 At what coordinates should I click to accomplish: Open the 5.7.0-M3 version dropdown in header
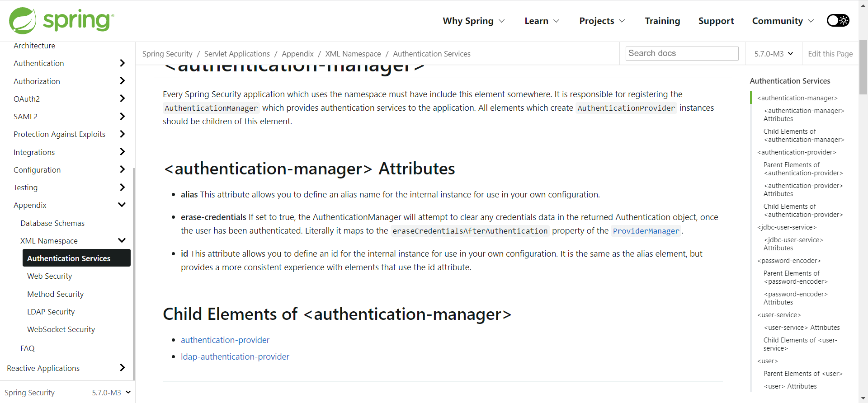coord(774,54)
